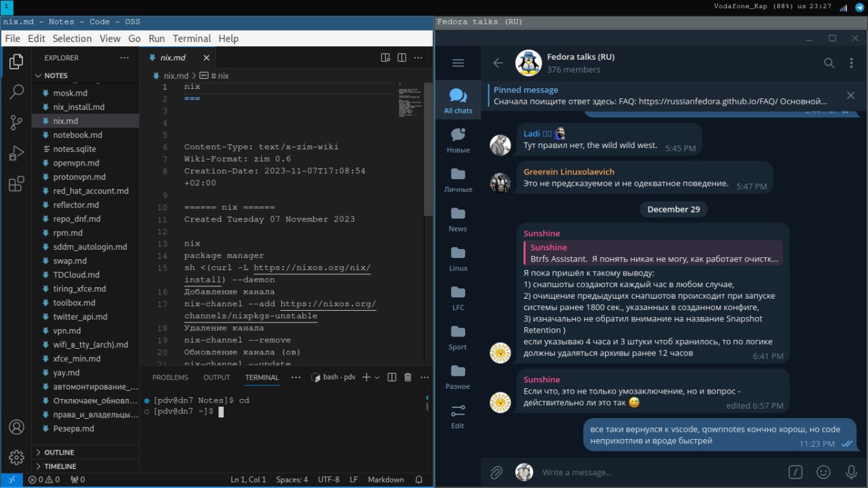Click the remote window indicator in status bar

click(x=12, y=479)
